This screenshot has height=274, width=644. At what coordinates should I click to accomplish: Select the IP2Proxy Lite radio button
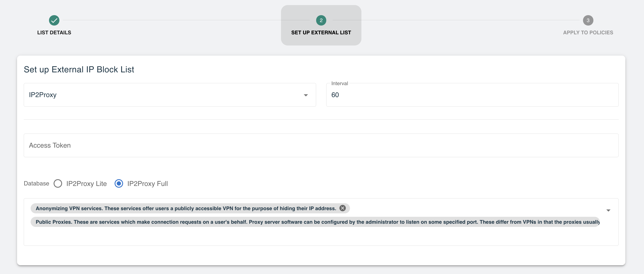coord(58,184)
